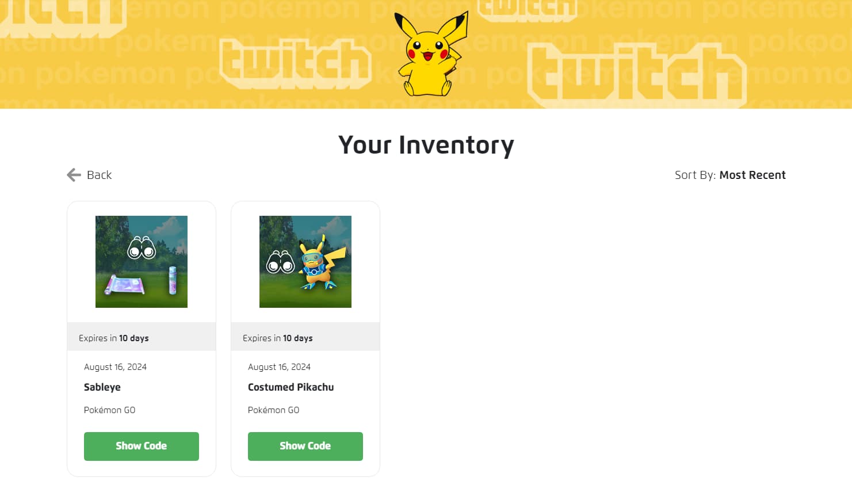Screen dimensions: 852x504
Task: Click the goggles-wearing Pikachu in the reward artwork
Action: tap(320, 262)
